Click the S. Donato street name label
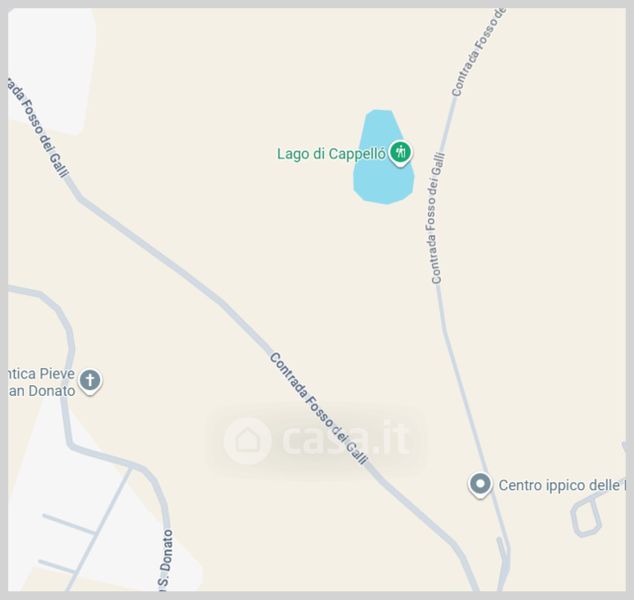 click(x=166, y=560)
